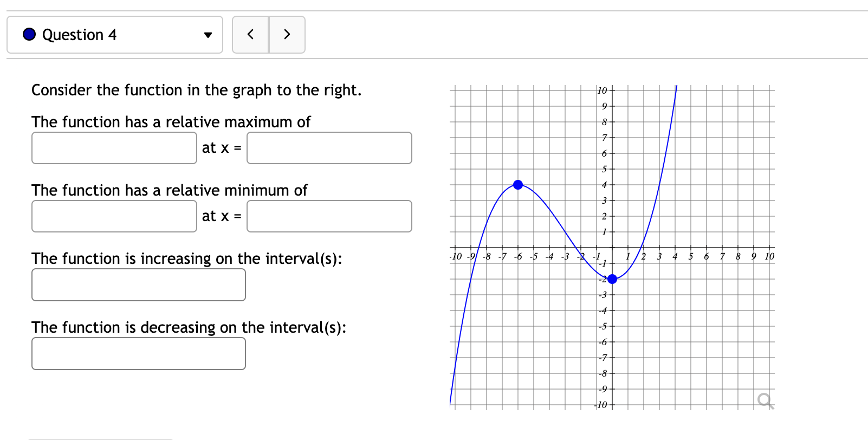868x440 pixels.
Task: Click the relative maximum value input field
Action: (114, 148)
